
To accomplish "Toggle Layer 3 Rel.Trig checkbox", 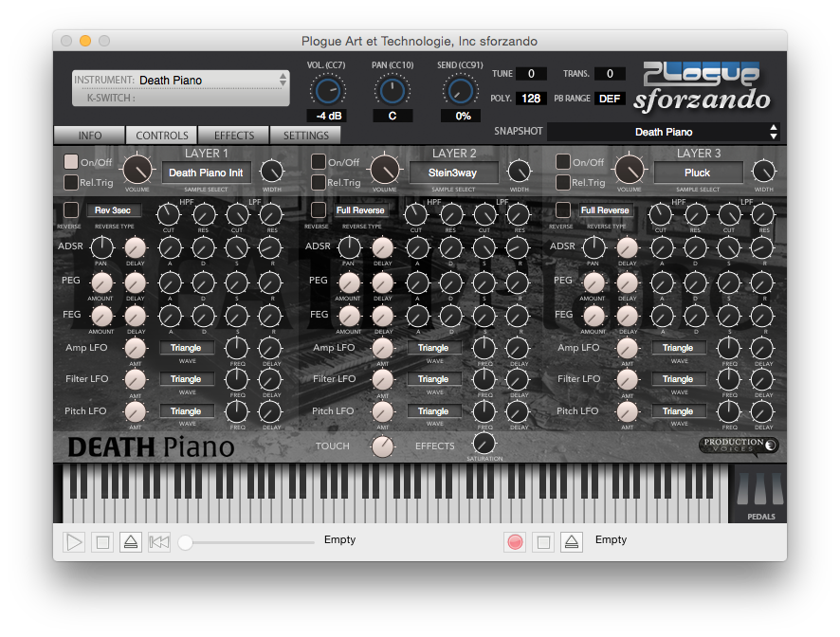I will (563, 182).
